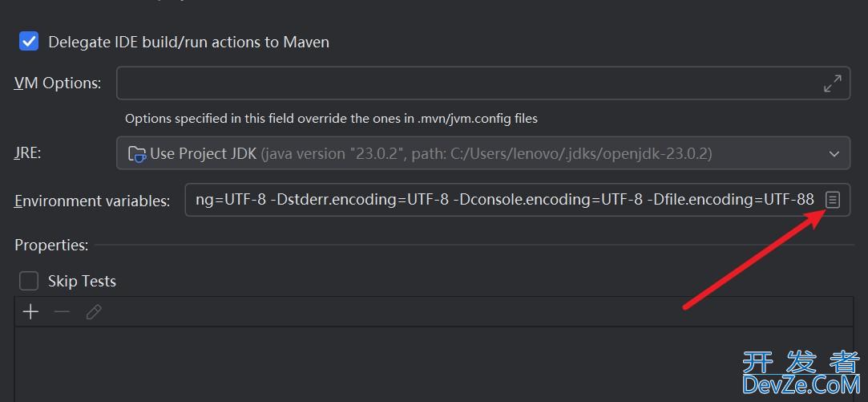Click the "Skip Tests" label text
The width and height of the screenshot is (868, 402).
pos(82,281)
